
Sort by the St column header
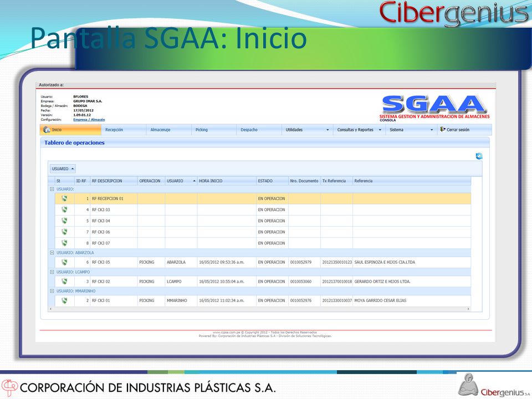coord(64,181)
